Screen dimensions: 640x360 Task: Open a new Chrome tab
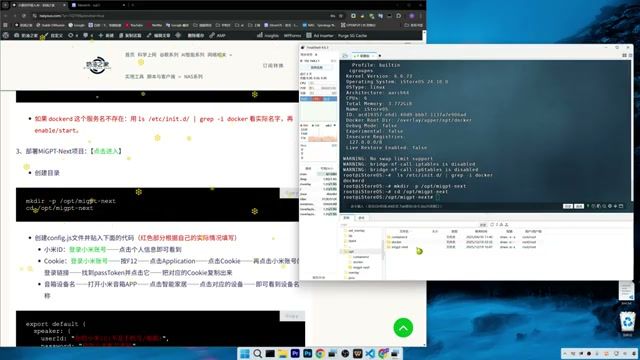133,5
